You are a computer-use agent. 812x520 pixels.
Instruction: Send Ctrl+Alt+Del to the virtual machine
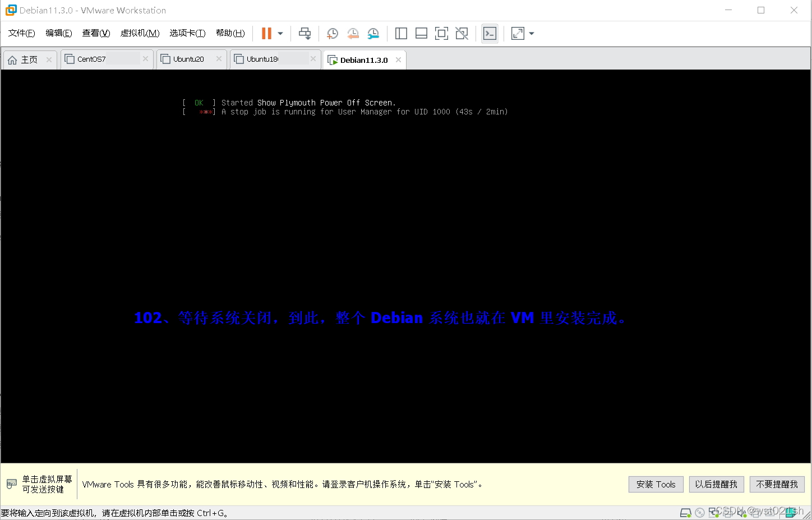(304, 34)
